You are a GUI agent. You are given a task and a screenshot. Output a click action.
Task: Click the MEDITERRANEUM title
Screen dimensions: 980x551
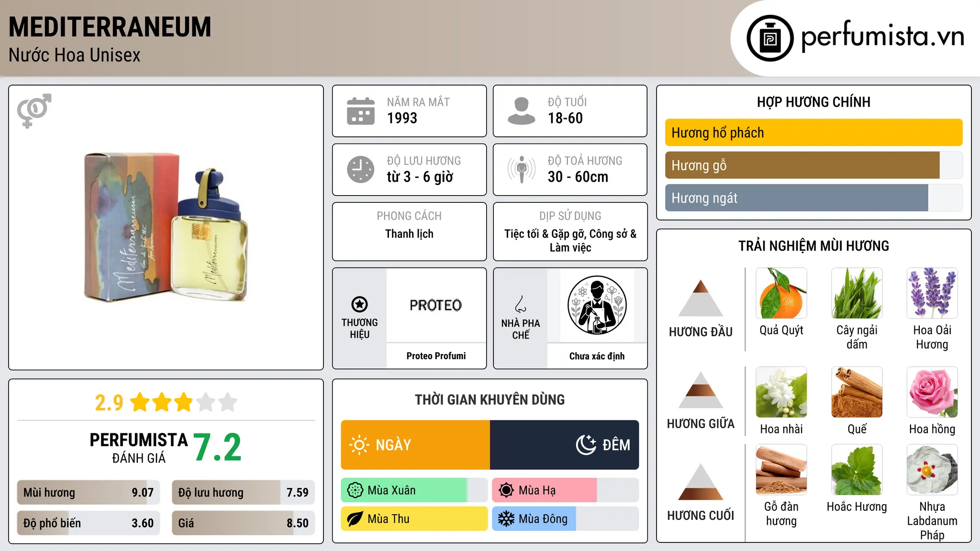[x=110, y=27]
